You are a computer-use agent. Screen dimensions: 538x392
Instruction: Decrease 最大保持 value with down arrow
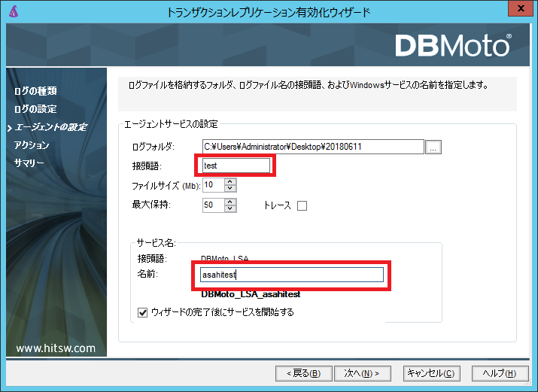point(230,208)
